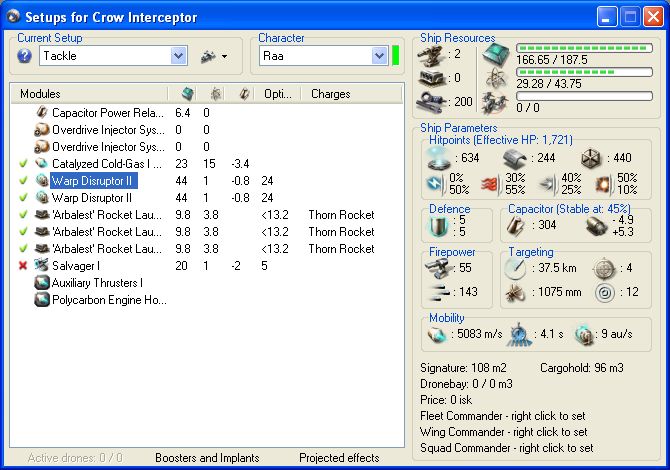Image resolution: width=670 pixels, height=470 pixels.
Task: Click the green character status indicator
Action: pyautogui.click(x=395, y=56)
